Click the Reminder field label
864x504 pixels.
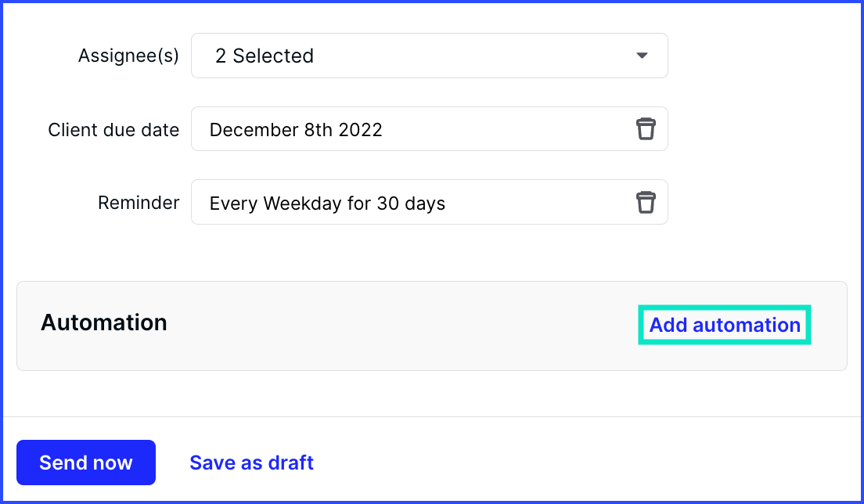tap(139, 203)
